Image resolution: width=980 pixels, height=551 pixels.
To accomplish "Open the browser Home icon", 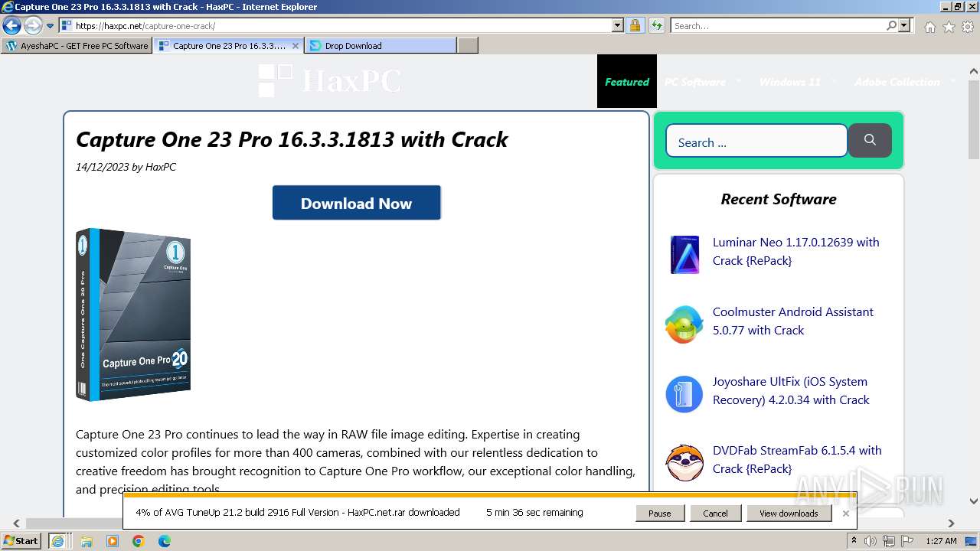I will (x=929, y=27).
